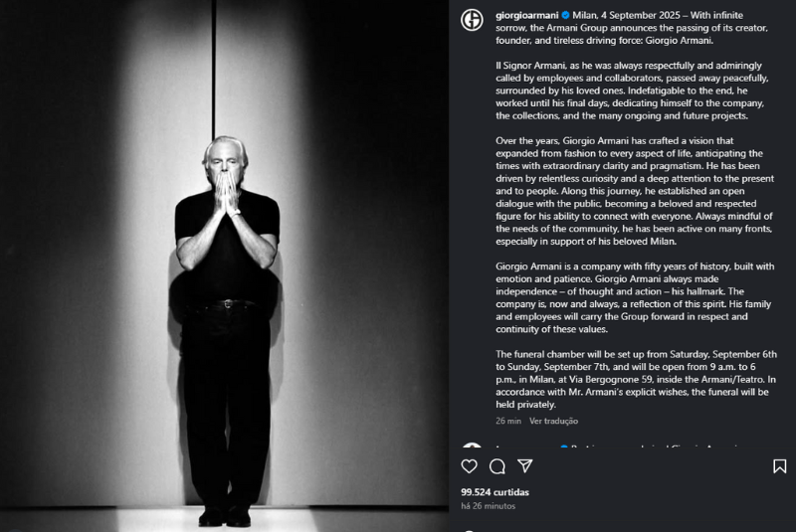Click the paragraph beginning Over the years

(x=635, y=191)
